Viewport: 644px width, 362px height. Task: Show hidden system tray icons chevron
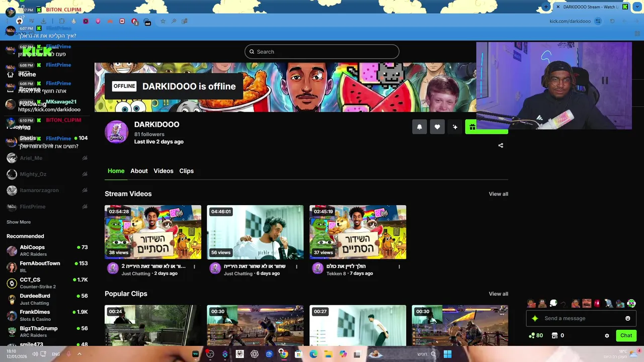[x=79, y=354]
